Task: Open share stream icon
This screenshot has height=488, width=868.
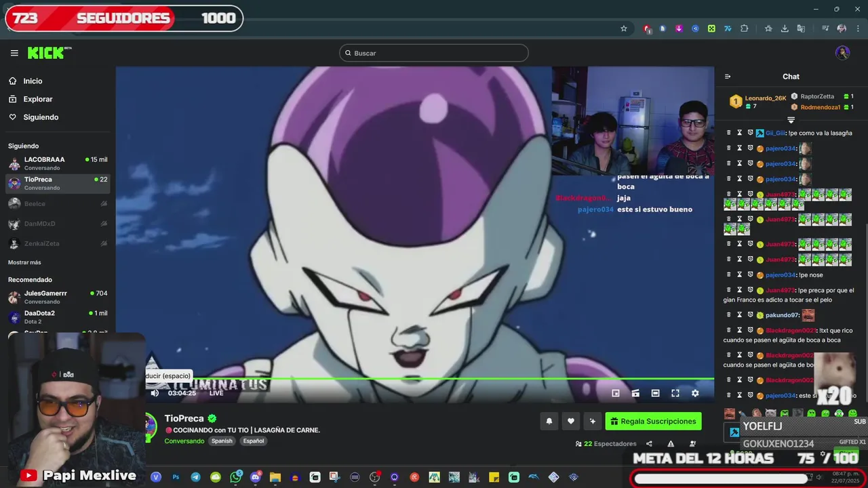Action: (x=649, y=444)
